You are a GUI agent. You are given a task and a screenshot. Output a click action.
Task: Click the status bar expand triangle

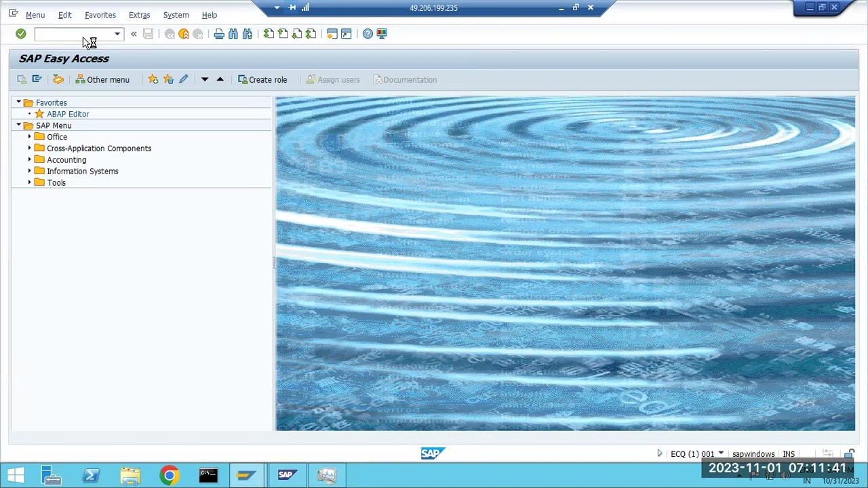coord(659,453)
